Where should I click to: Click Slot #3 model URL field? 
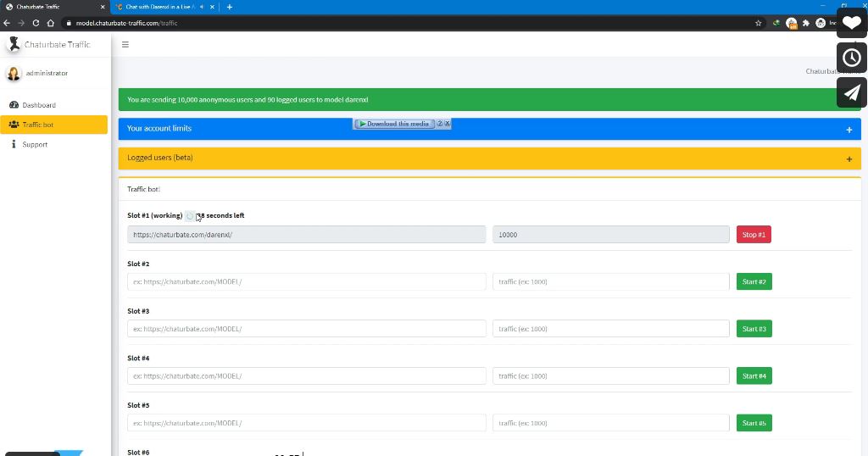pyautogui.click(x=306, y=329)
